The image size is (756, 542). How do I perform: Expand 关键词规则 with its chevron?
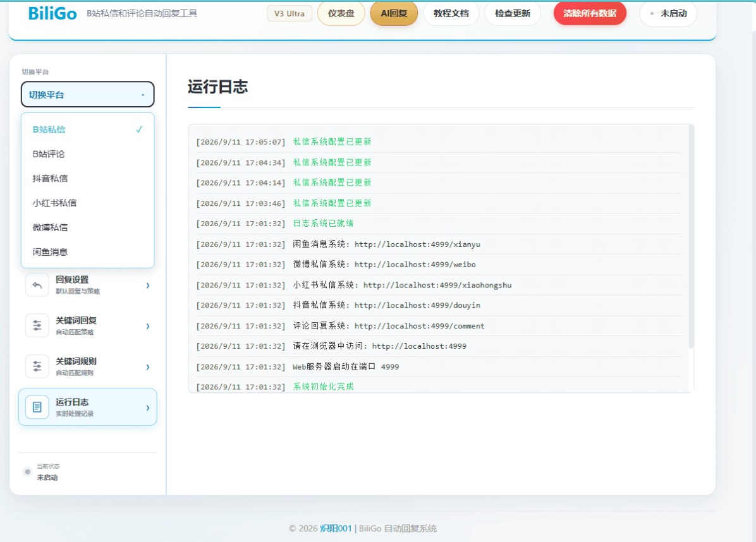point(147,367)
